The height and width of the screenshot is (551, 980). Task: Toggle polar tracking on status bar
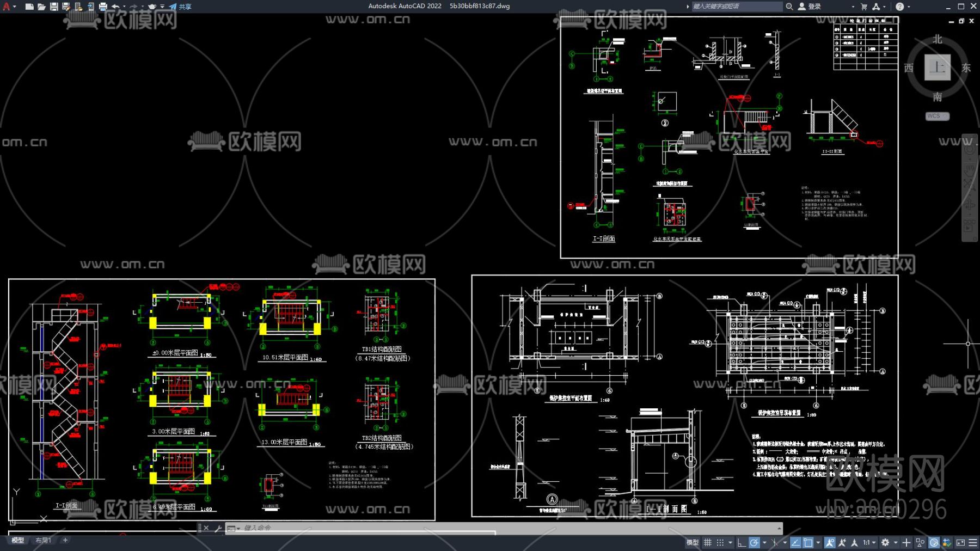[754, 542]
